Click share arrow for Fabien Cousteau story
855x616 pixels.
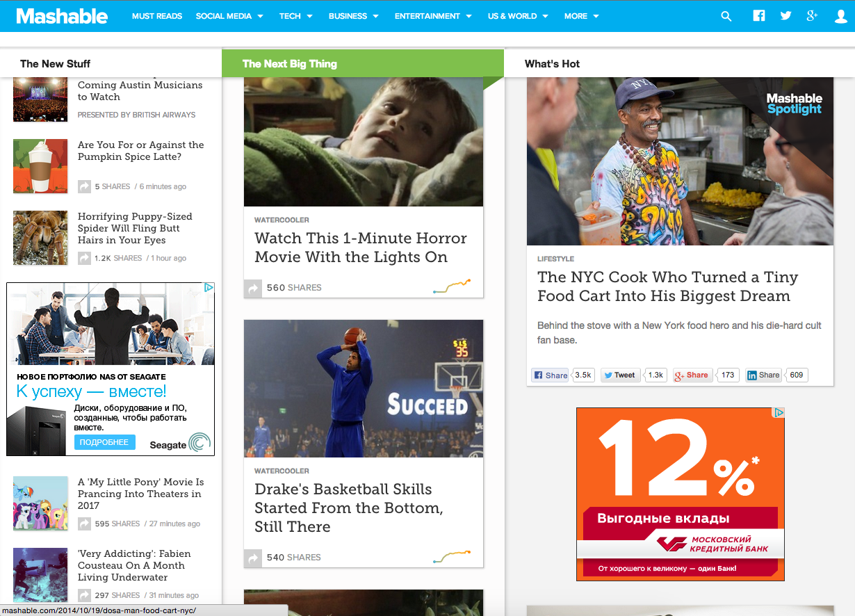[x=84, y=595]
